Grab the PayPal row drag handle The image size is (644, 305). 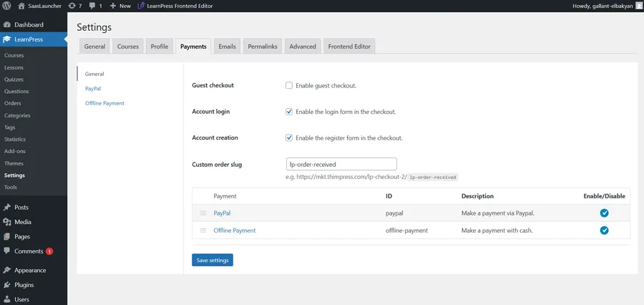[203, 213]
